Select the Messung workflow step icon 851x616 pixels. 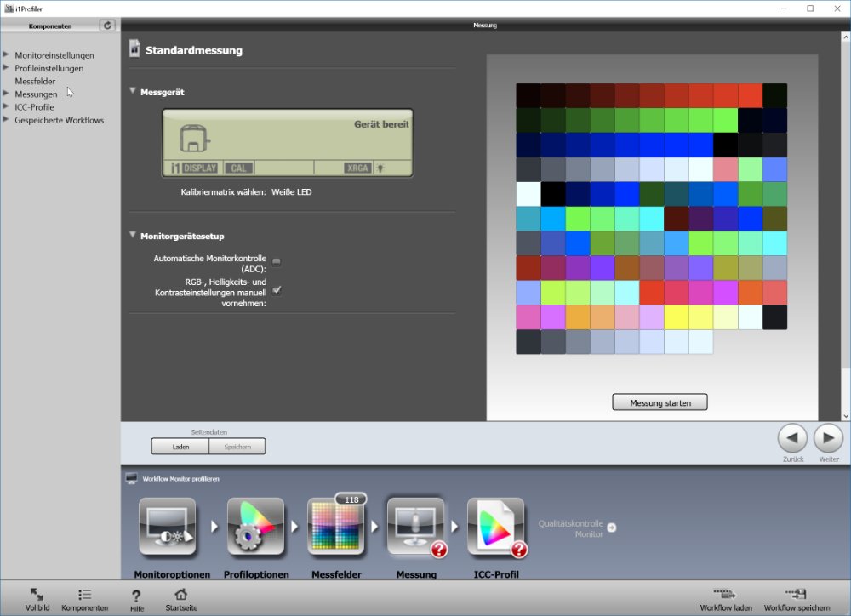(415, 528)
